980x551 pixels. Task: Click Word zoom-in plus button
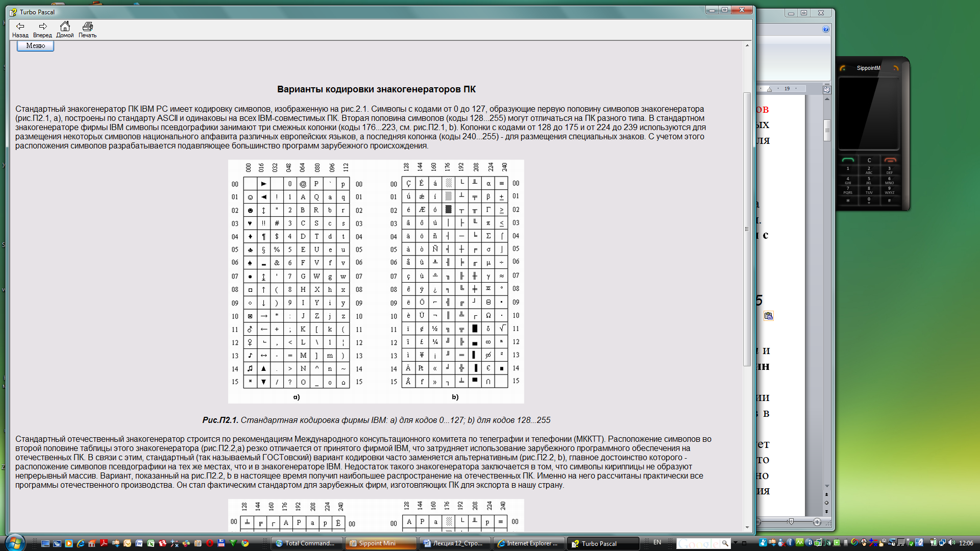817,522
